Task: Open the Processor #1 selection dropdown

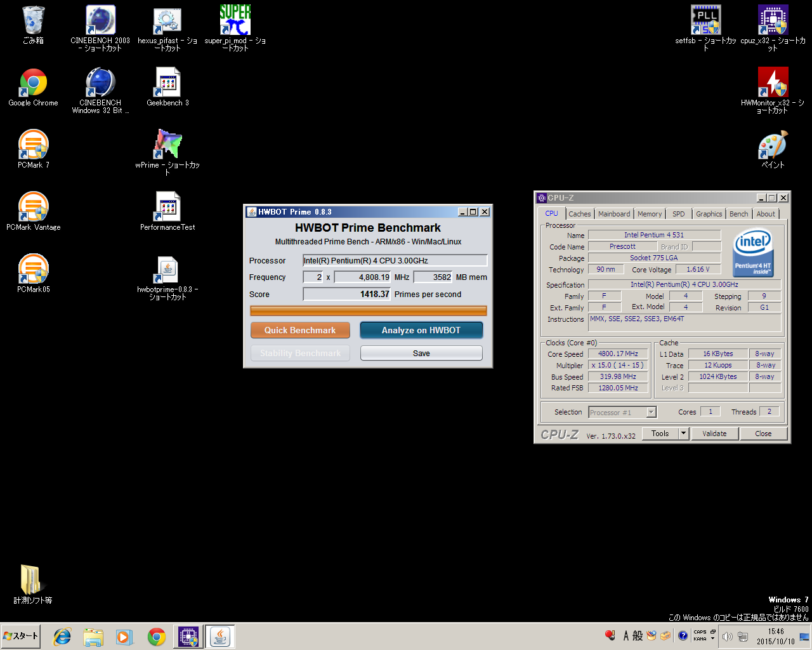Action: click(x=622, y=412)
